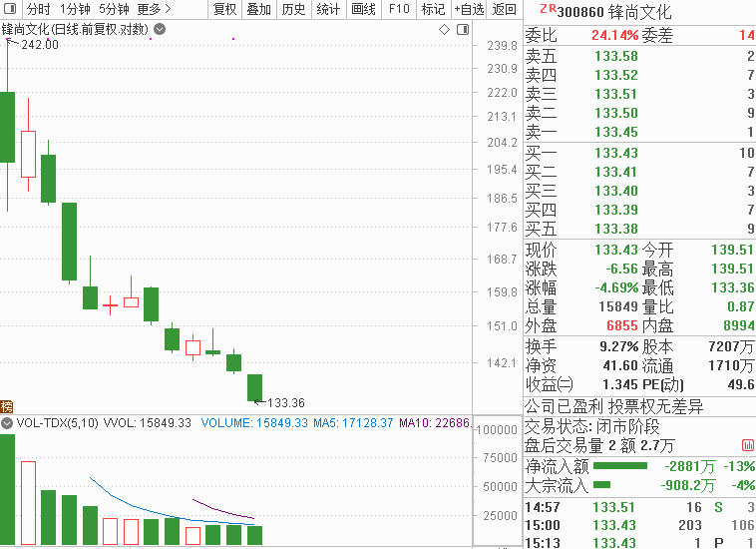
Task: Click the 复权 toolbar button
Action: pyautogui.click(x=225, y=9)
